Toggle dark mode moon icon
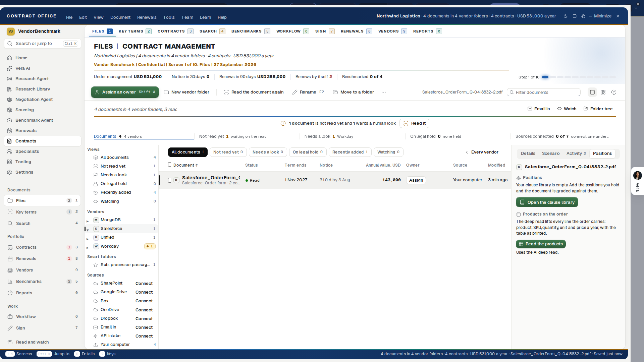Screen dimensions: 644x362 click(566, 16)
